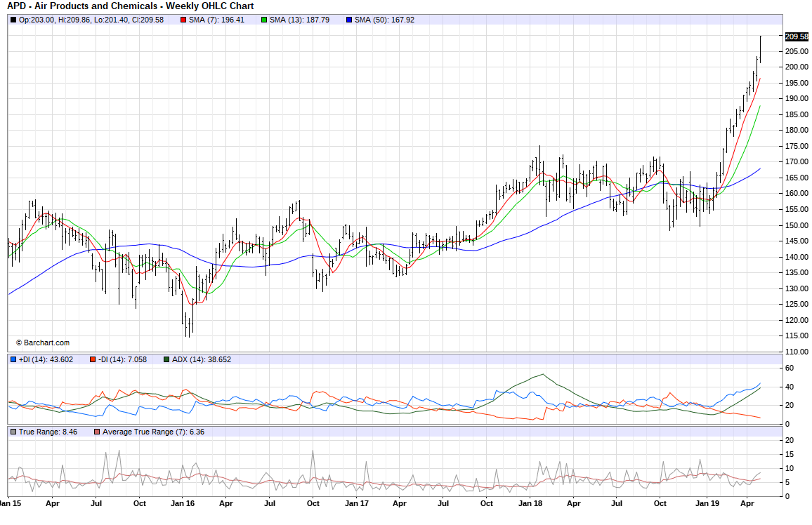
Task: Click the 'Jan 18' date axis label
Action: pyautogui.click(x=530, y=503)
